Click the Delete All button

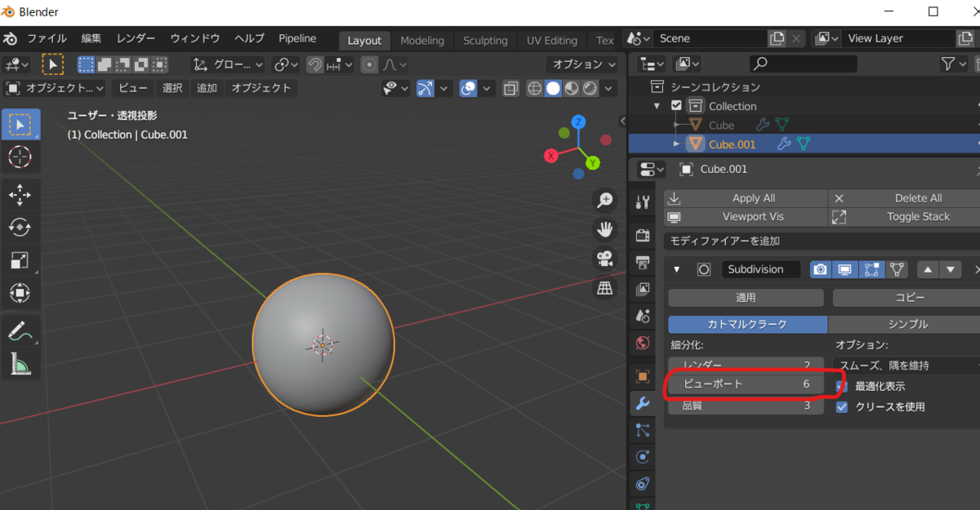pos(905,198)
